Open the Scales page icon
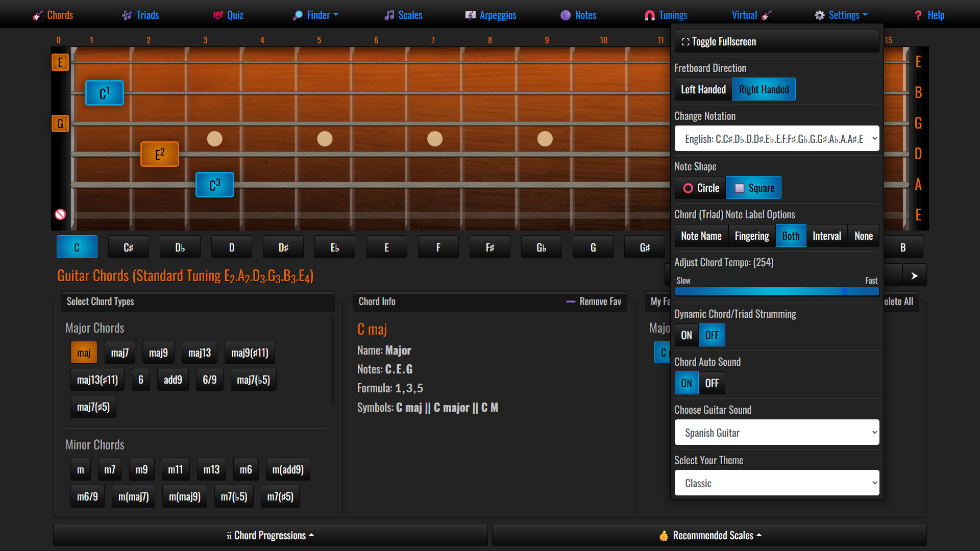 pos(390,15)
